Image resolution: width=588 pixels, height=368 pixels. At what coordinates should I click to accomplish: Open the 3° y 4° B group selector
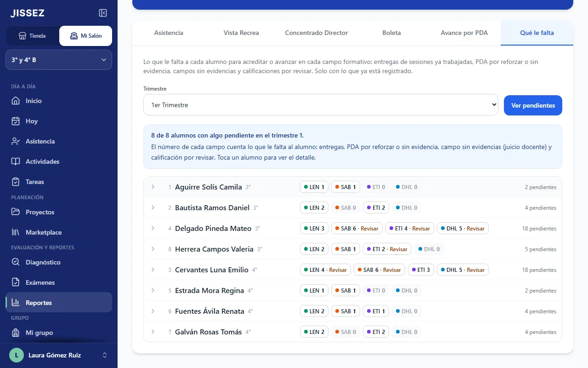tap(59, 60)
